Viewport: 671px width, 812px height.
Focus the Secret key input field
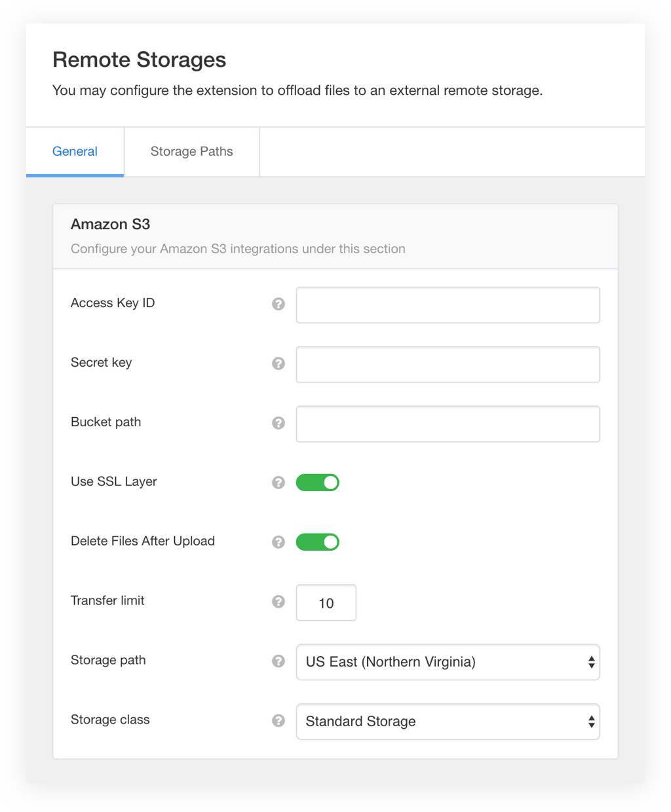pos(448,365)
